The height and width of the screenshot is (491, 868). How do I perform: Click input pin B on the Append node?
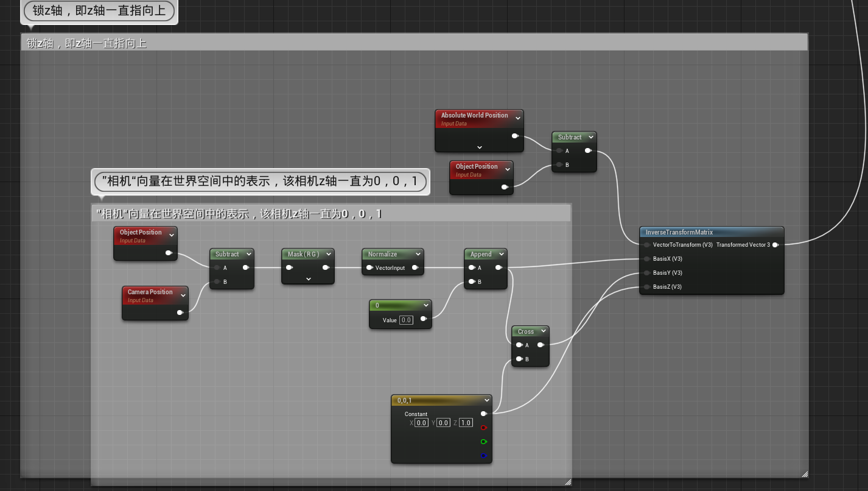pyautogui.click(x=472, y=281)
